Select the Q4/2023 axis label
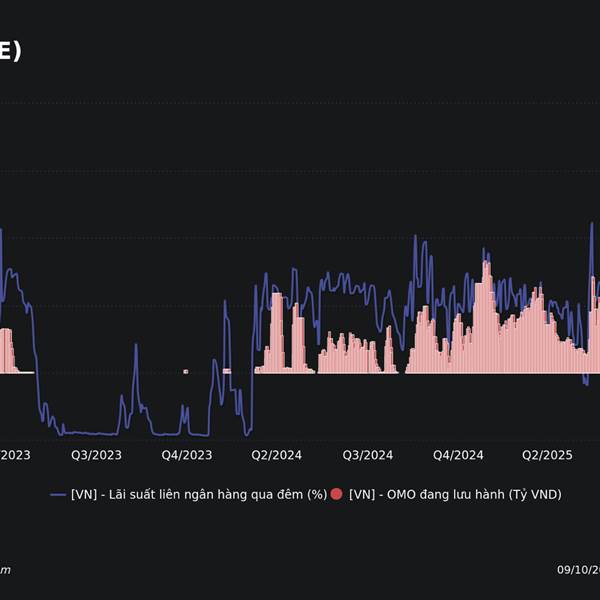Screen dimensions: 600x600 (x=187, y=455)
